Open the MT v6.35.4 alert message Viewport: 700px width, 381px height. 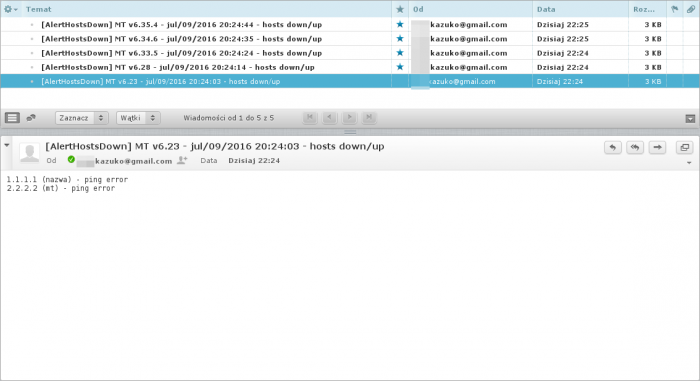point(181,25)
